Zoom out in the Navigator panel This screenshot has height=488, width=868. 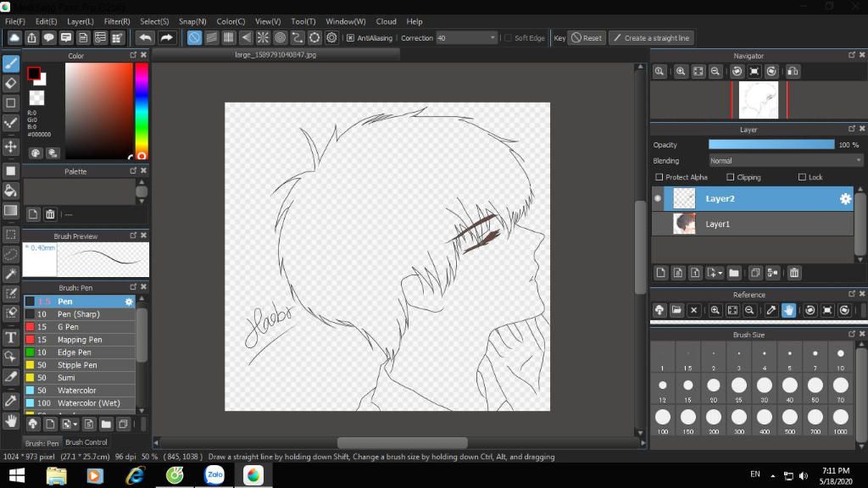click(715, 71)
